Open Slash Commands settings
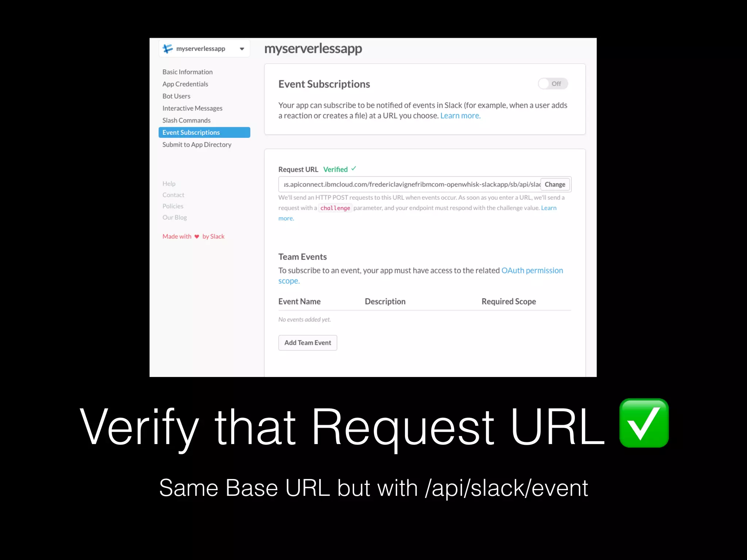 186,120
